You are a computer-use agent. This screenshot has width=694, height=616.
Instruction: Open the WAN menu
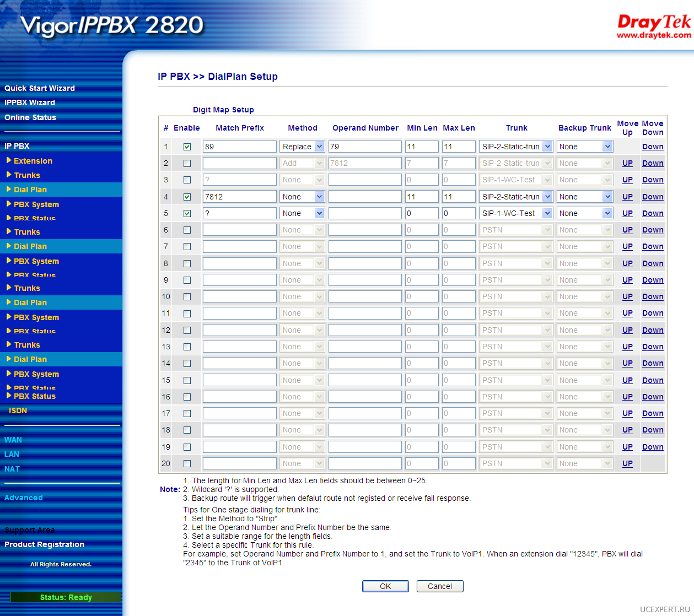(x=13, y=440)
